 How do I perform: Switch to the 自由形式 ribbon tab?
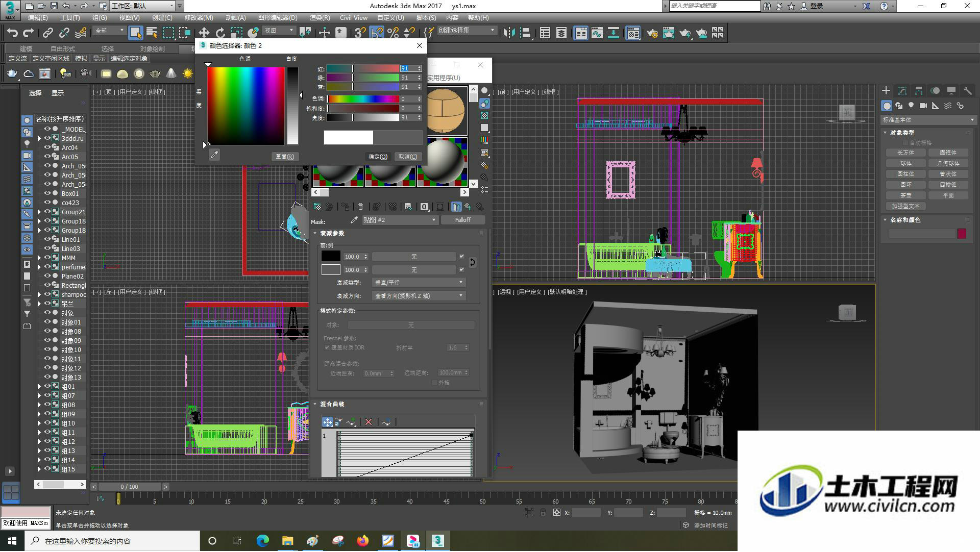63,48
